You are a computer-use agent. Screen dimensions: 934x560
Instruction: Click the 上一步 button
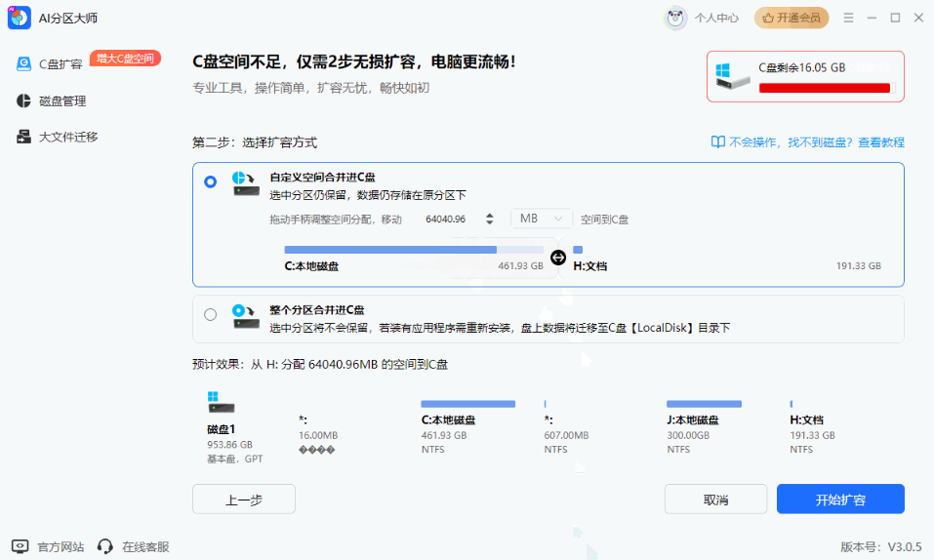pos(243,500)
